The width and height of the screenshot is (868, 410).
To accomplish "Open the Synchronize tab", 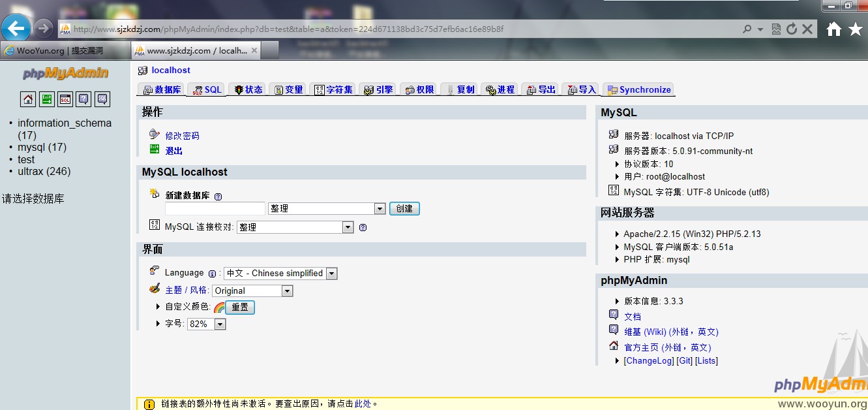I will (638, 90).
